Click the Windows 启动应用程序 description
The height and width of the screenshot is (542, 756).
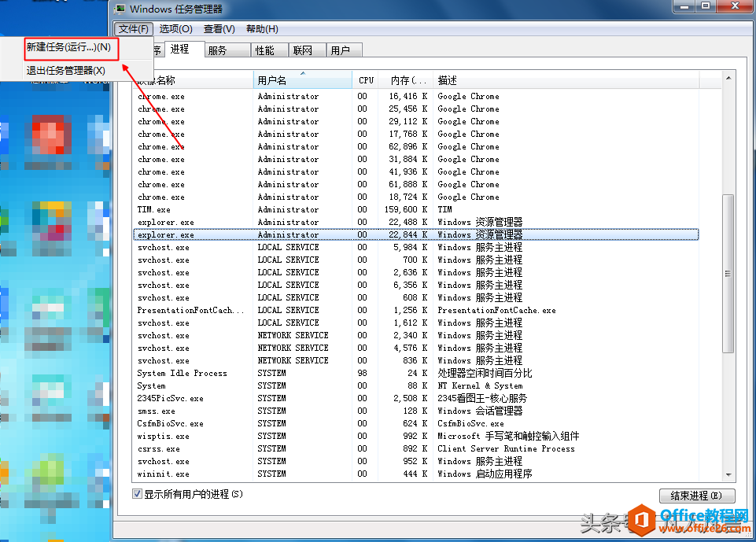(x=485, y=474)
